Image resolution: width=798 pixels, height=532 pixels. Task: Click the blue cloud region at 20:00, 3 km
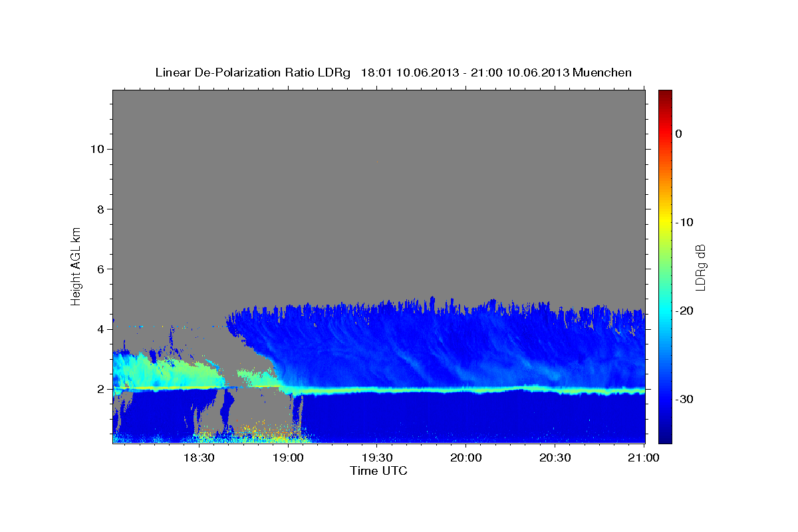coord(465,359)
